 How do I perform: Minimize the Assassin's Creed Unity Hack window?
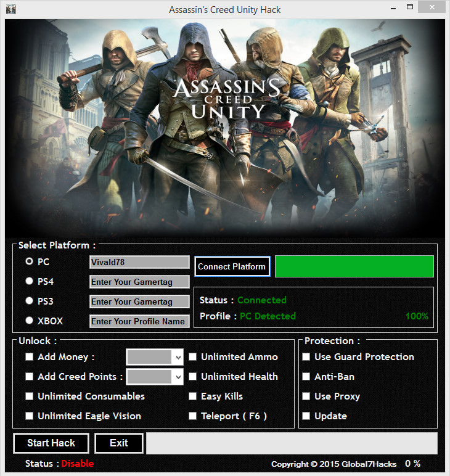(x=393, y=8)
